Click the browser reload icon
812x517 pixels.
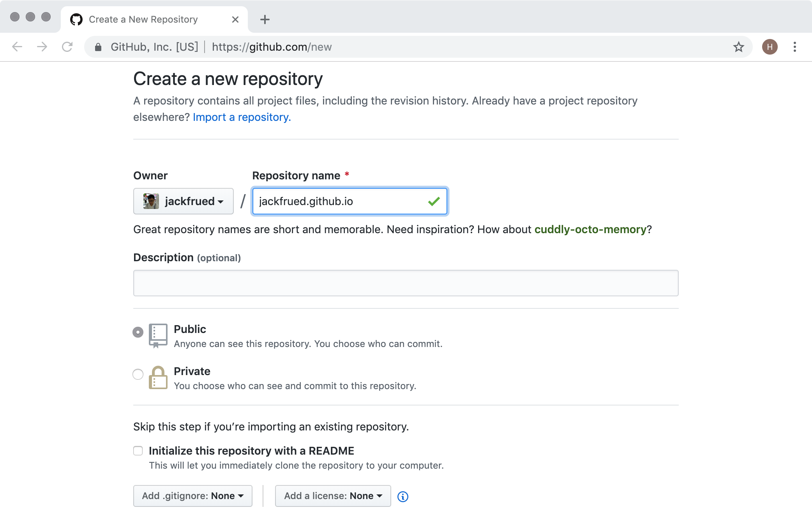coord(67,47)
